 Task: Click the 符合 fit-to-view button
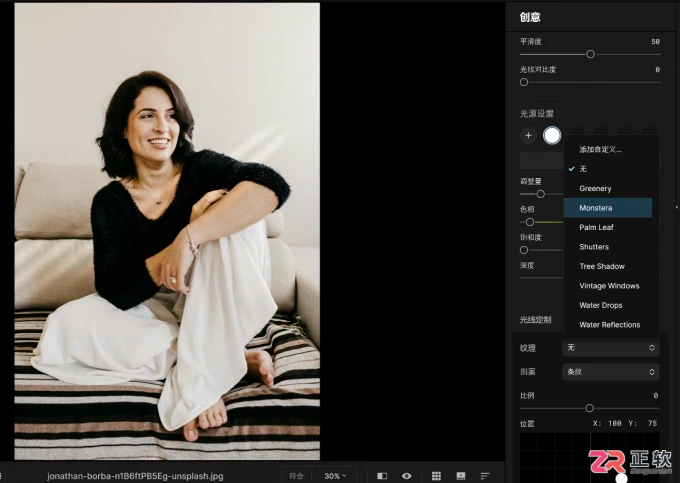[x=296, y=476]
